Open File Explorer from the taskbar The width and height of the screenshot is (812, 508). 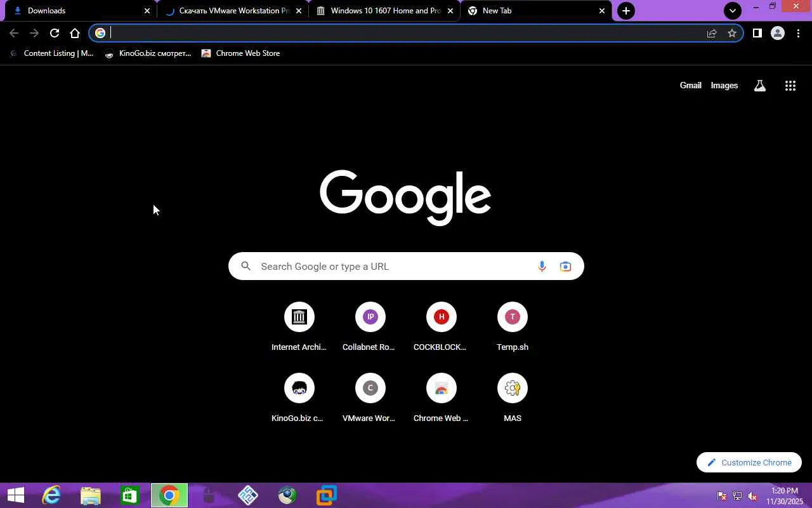(91, 495)
